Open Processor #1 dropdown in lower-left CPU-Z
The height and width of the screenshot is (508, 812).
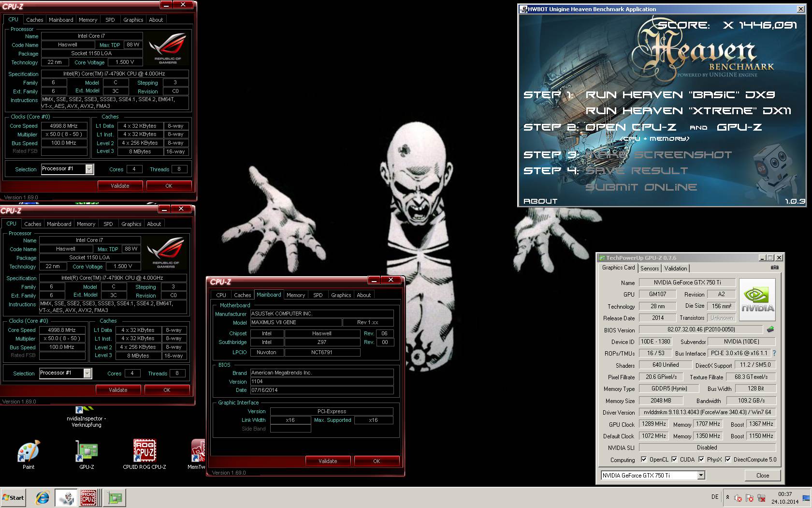(87, 373)
